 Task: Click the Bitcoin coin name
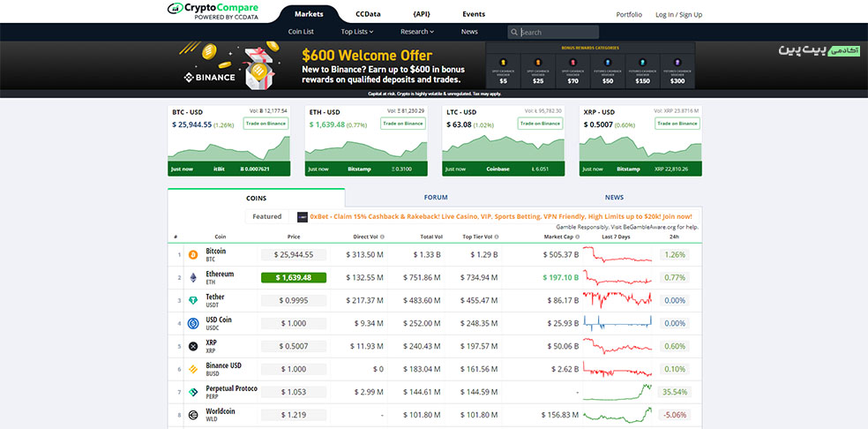216,251
